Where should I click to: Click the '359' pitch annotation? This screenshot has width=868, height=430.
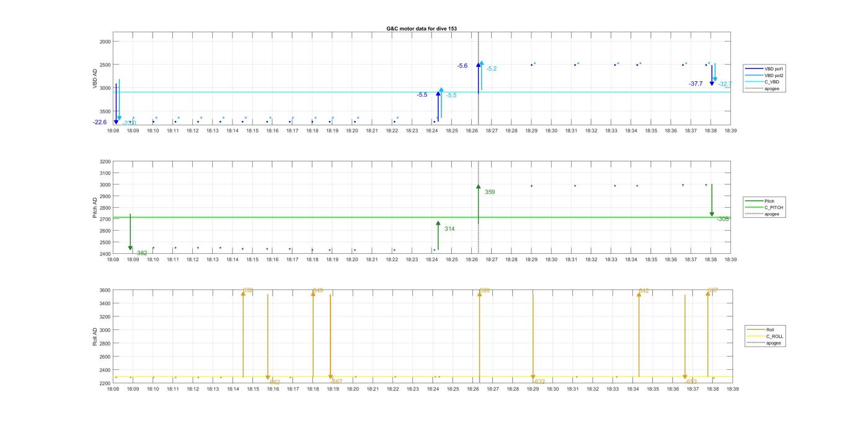490,192
